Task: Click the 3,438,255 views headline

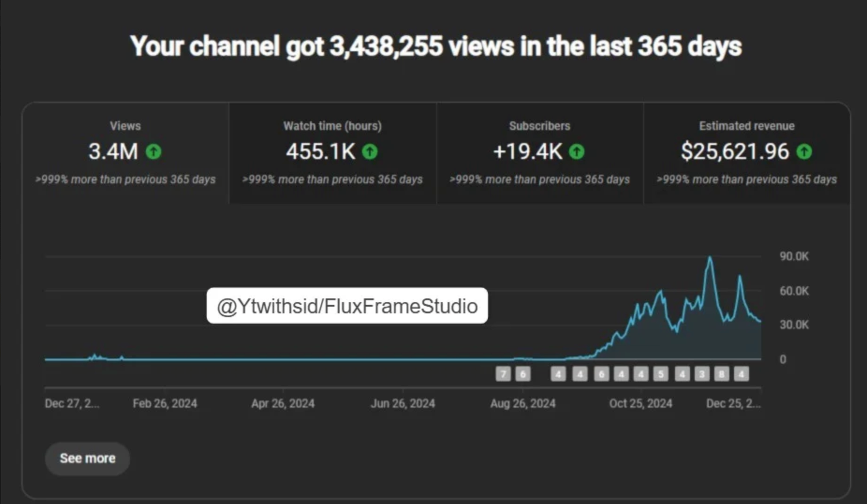Action: (433, 47)
